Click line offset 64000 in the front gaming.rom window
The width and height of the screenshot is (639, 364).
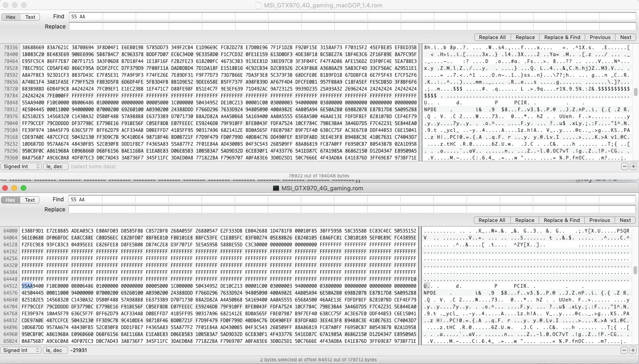11,231
